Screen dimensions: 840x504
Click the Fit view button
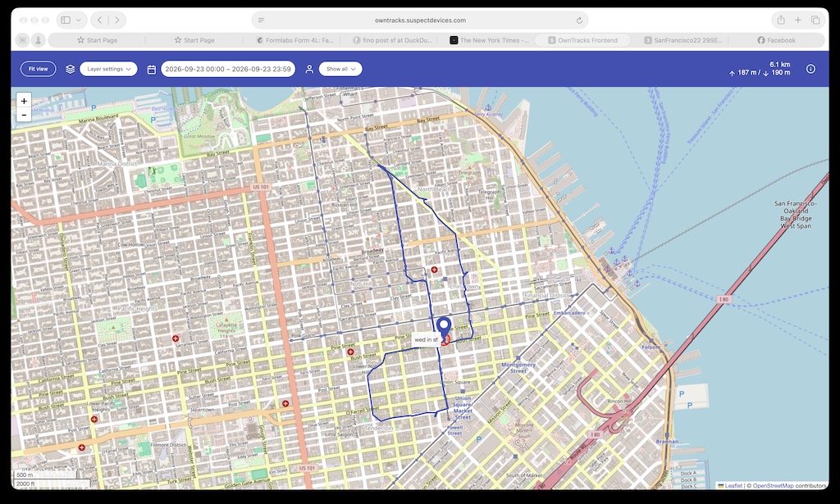pos(38,69)
